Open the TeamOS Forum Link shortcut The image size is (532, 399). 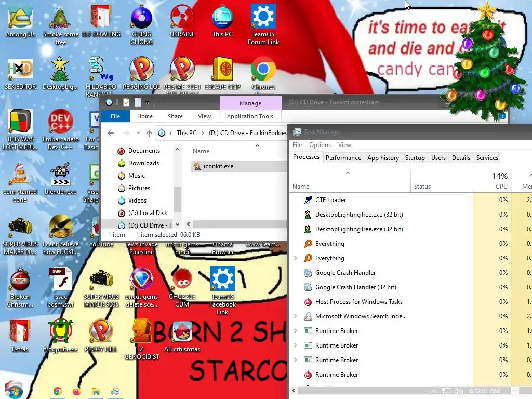[x=263, y=25]
